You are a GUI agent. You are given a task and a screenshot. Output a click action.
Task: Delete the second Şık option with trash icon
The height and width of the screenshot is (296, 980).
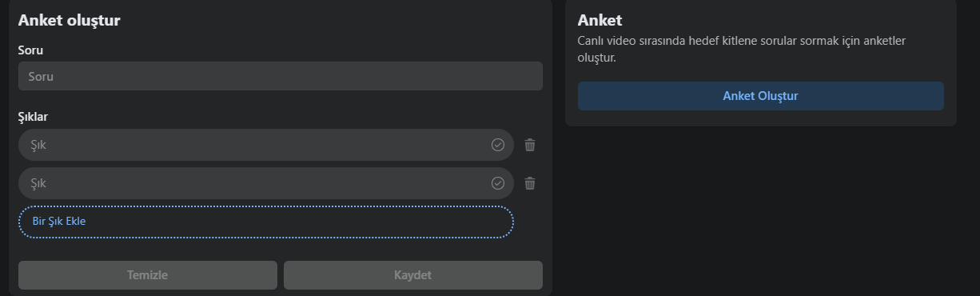(x=530, y=183)
